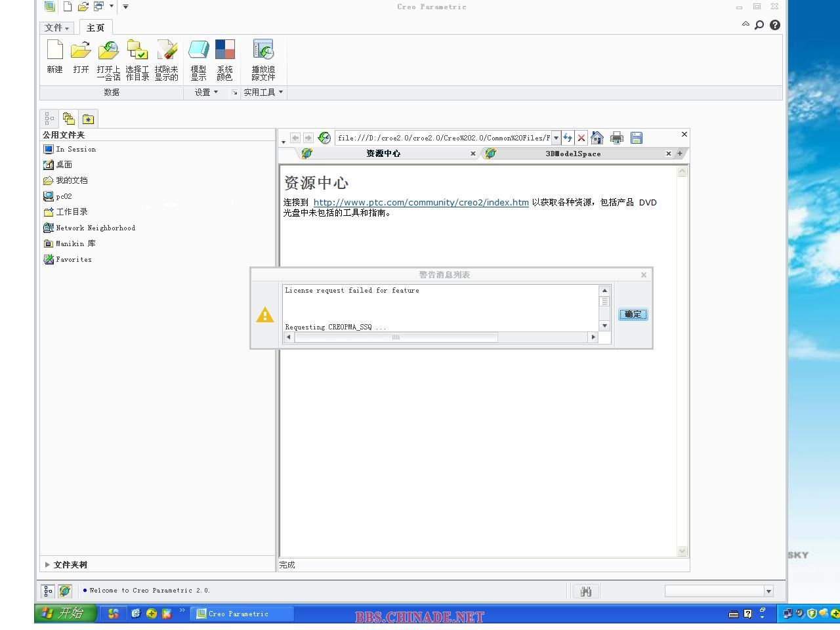Select 工作目录 (Working Directory) item
The width and height of the screenshot is (840, 630).
[x=65, y=212]
